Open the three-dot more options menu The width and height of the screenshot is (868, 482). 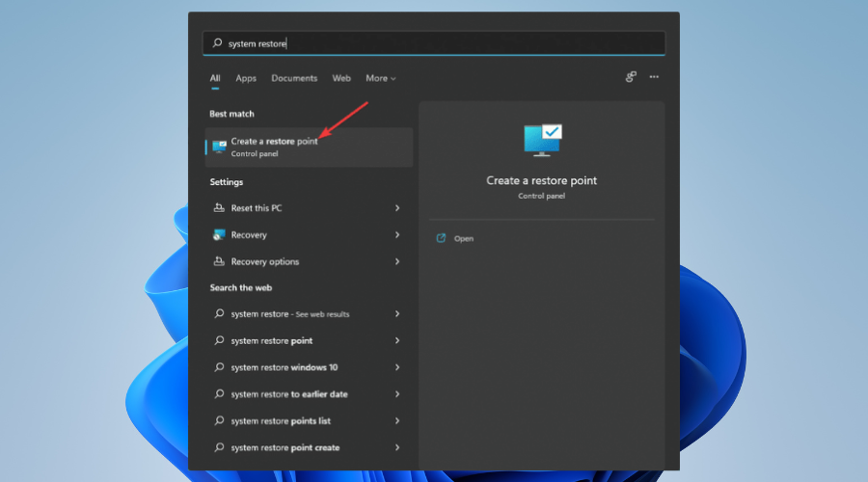(x=654, y=77)
